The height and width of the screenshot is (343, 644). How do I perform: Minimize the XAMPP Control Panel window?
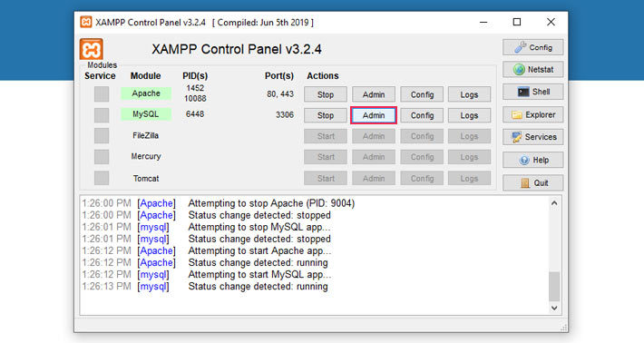[483, 22]
